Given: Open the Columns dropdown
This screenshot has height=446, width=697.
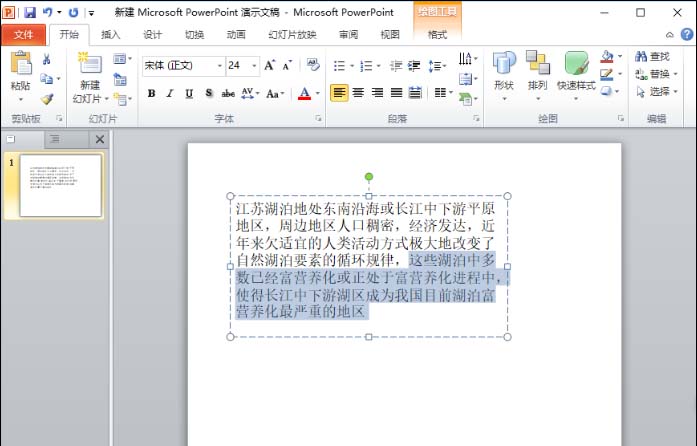Looking at the screenshot, I should pos(443,93).
